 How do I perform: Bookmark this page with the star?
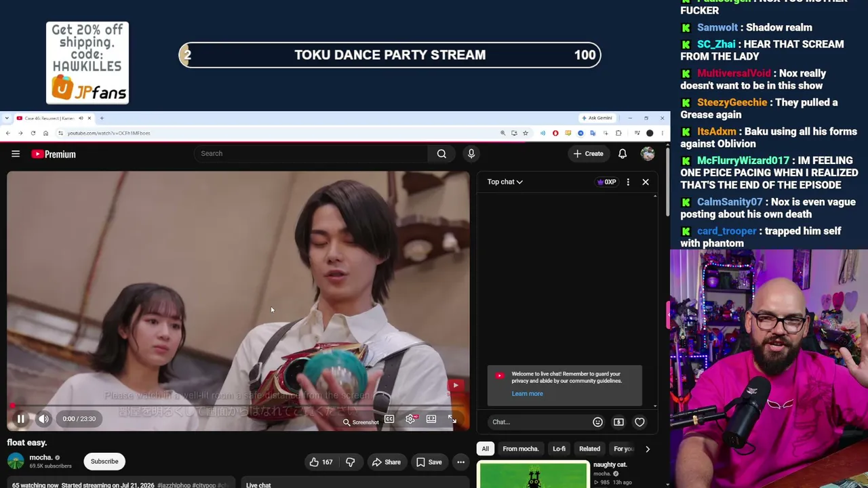coord(525,134)
